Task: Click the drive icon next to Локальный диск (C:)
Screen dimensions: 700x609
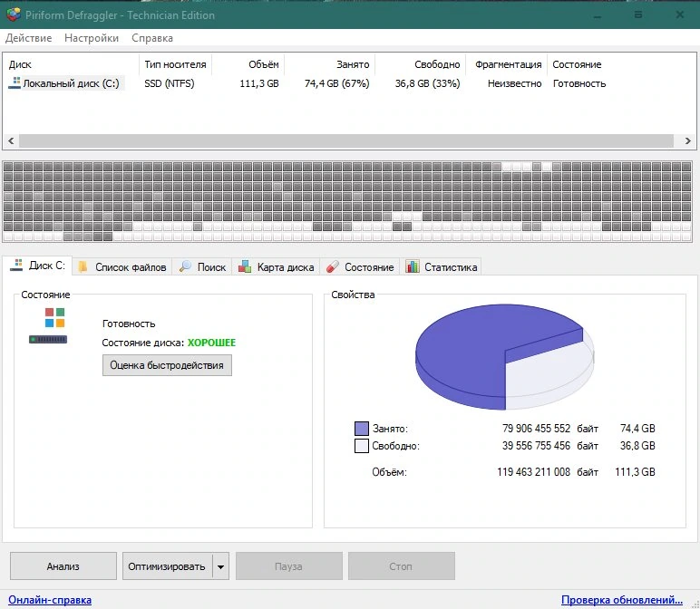Action: pos(15,83)
